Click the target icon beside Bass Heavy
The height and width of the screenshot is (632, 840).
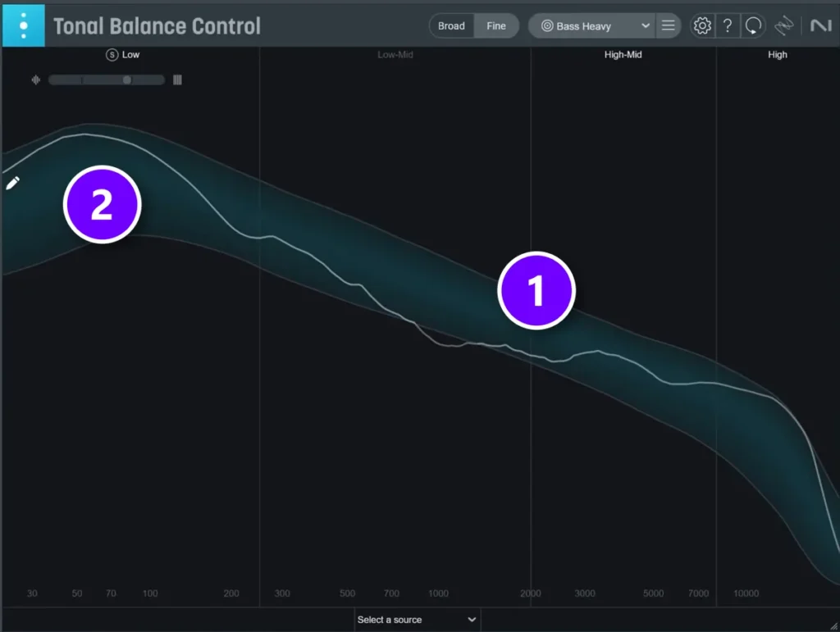pyautogui.click(x=547, y=25)
